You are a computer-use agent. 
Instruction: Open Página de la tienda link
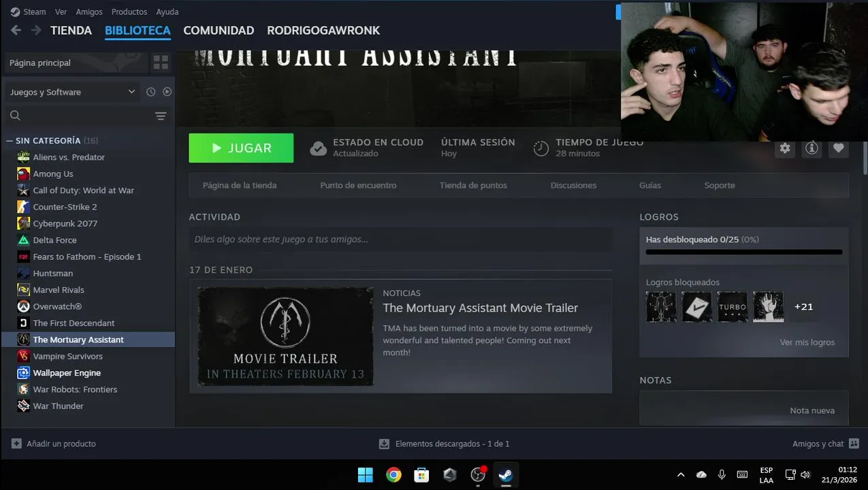(x=240, y=185)
